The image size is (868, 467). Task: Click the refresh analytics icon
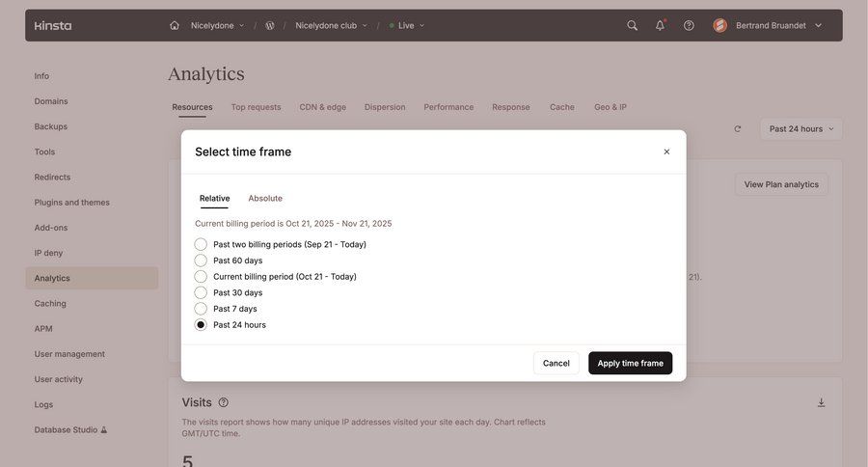click(x=738, y=129)
